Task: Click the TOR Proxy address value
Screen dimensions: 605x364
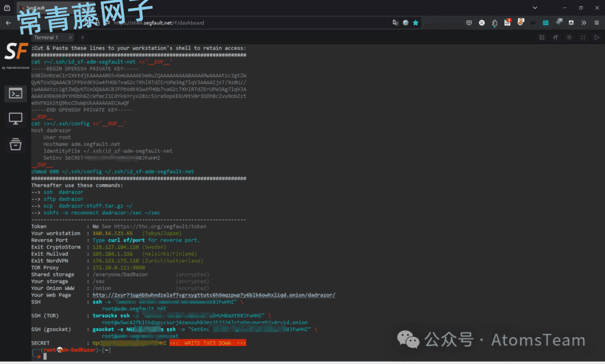Action: tap(119, 268)
